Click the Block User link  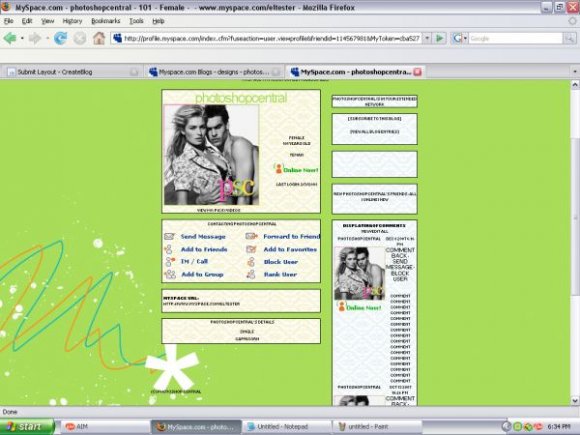tap(281, 262)
